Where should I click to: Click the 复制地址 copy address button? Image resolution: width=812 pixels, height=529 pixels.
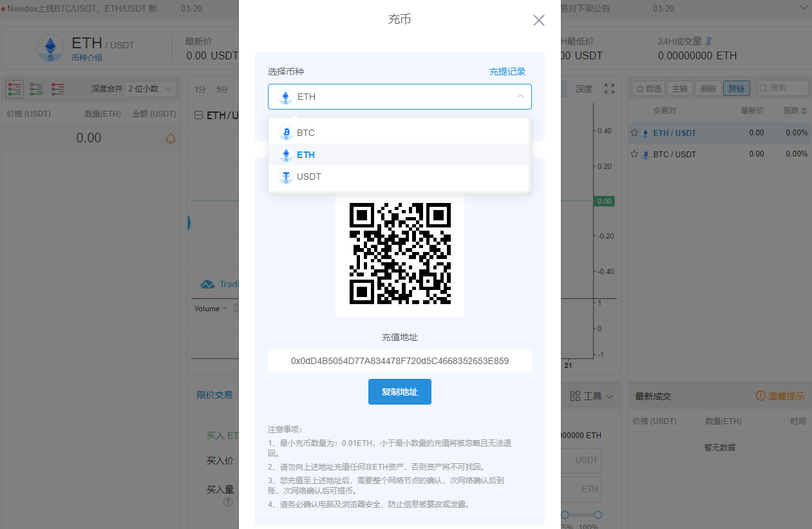coord(400,392)
